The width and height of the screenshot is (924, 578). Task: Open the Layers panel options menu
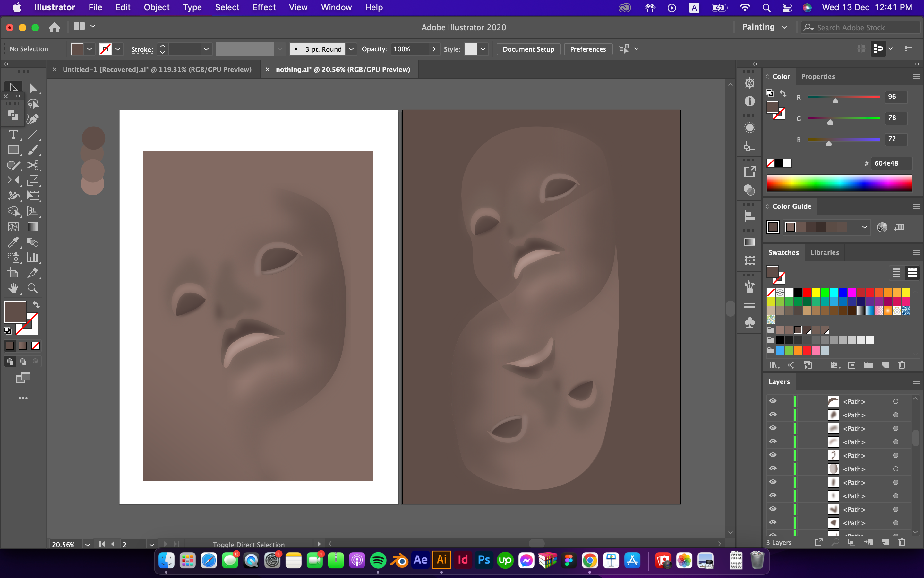(916, 382)
